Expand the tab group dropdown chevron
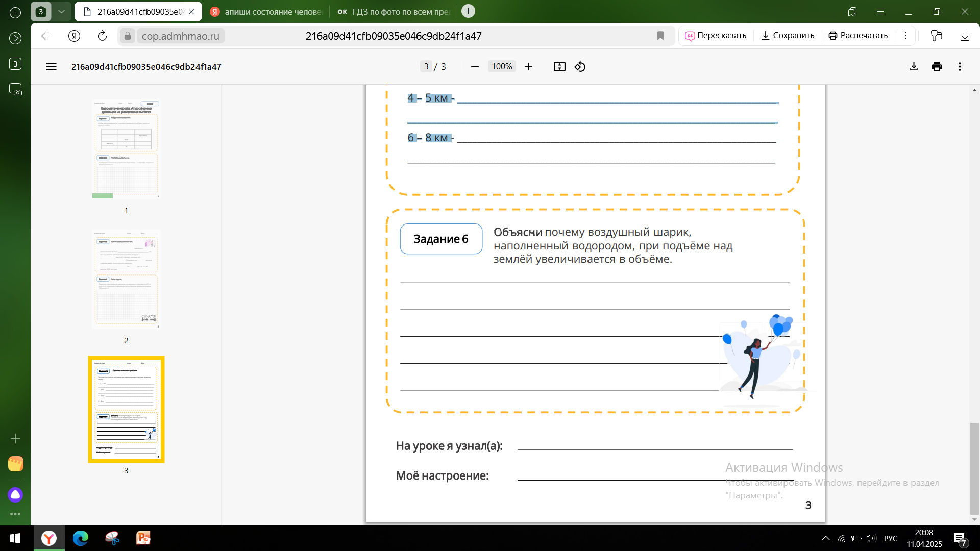This screenshot has width=980, height=551. (61, 11)
